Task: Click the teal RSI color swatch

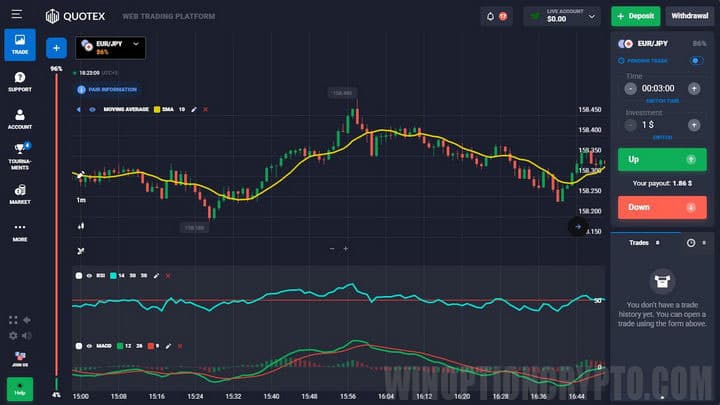Action: pos(113,276)
